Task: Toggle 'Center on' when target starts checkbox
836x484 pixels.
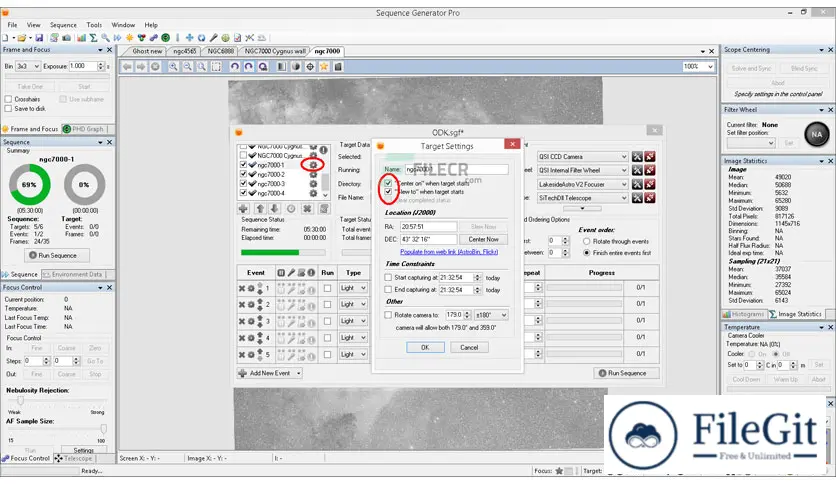Action: pyautogui.click(x=388, y=183)
